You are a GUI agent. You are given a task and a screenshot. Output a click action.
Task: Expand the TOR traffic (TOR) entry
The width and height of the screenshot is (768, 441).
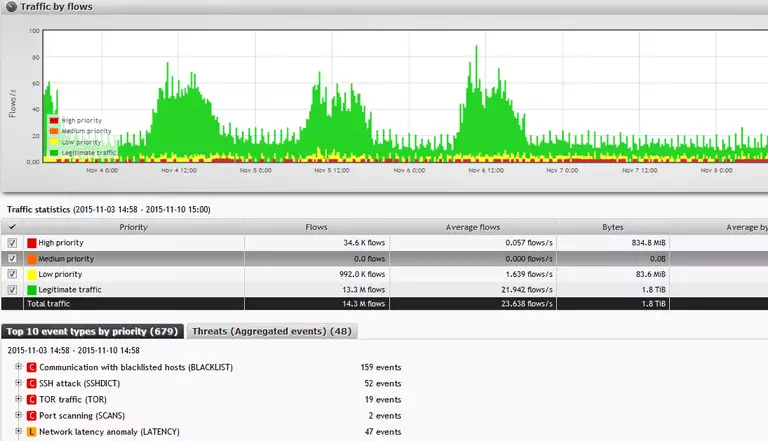(x=18, y=400)
